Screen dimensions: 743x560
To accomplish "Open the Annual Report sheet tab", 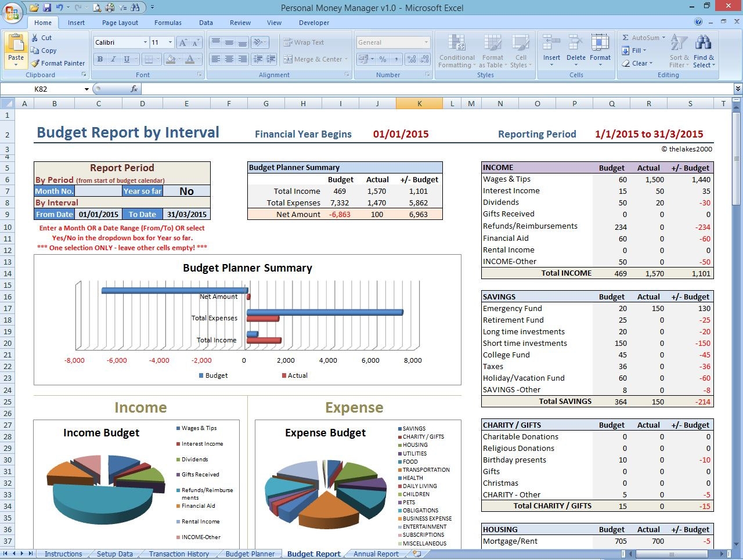I will click(x=376, y=554).
